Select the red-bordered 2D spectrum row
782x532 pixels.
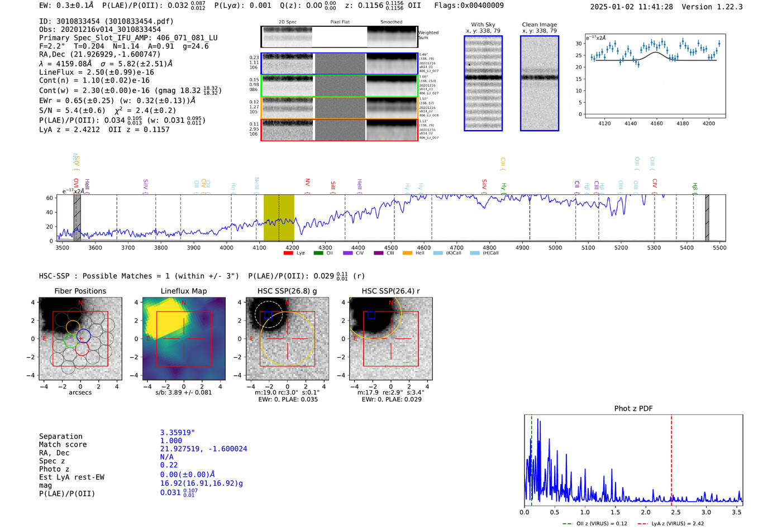click(x=339, y=130)
